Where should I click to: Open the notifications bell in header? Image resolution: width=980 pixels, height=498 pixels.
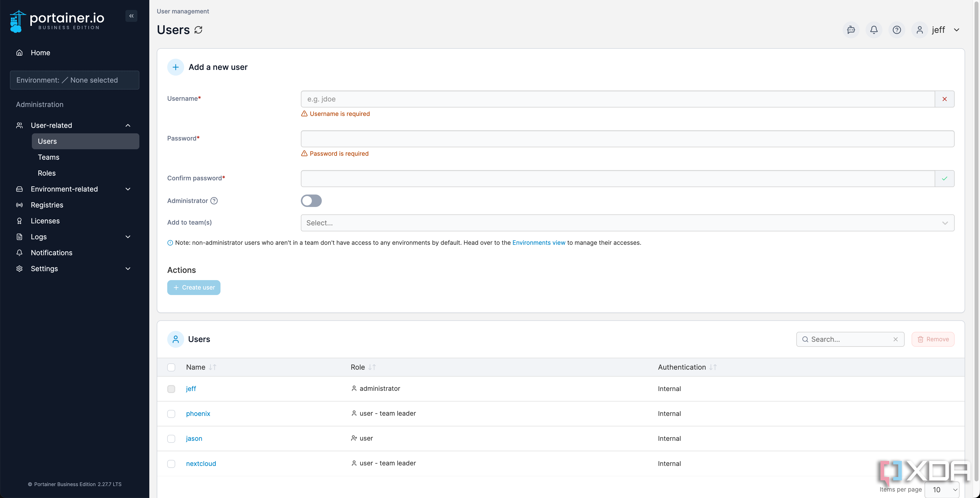874,30
